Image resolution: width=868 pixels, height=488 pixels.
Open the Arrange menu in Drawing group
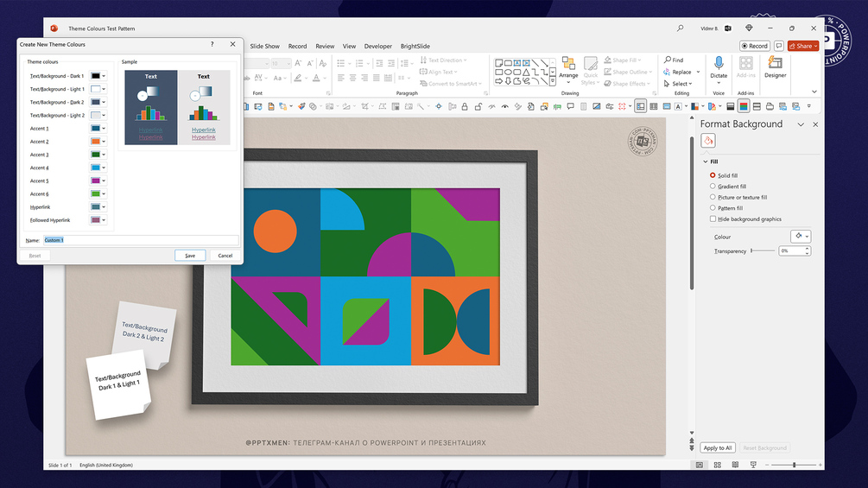568,69
